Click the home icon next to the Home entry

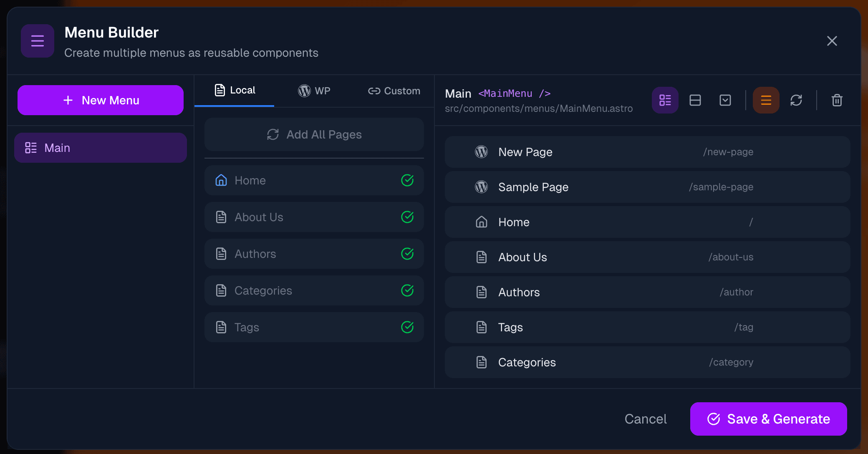click(481, 222)
